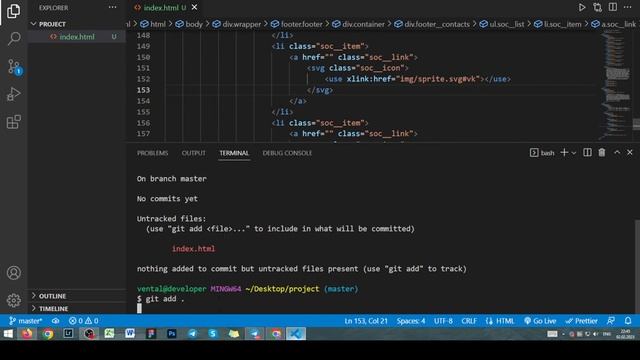The image size is (640, 360).
Task: Open the Source Control view
Action: pyautogui.click(x=14, y=67)
